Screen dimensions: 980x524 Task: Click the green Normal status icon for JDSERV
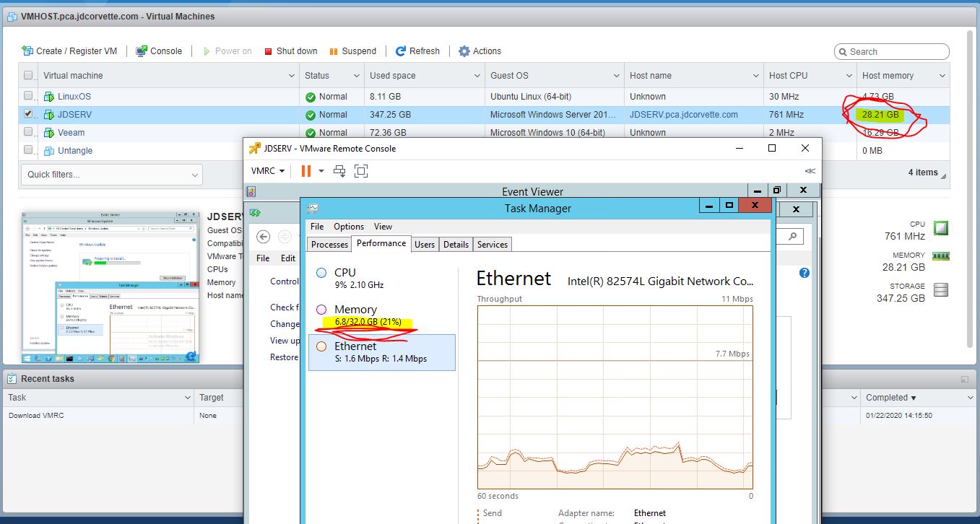point(311,115)
